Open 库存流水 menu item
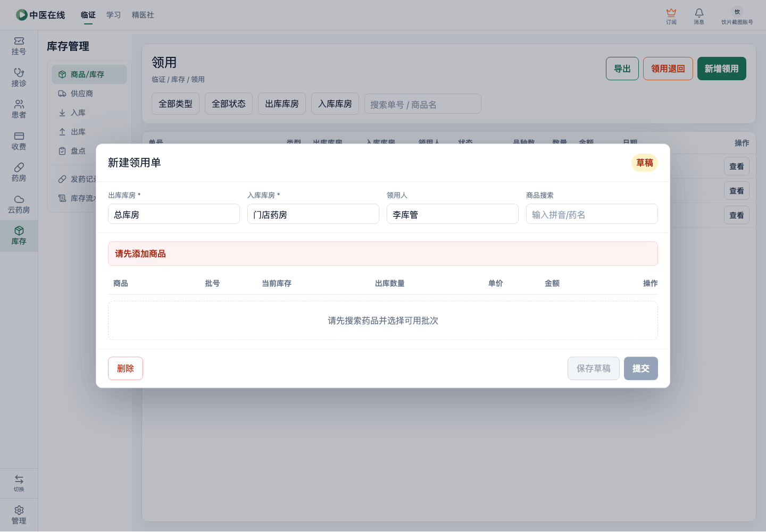766x532 pixels. click(x=77, y=198)
